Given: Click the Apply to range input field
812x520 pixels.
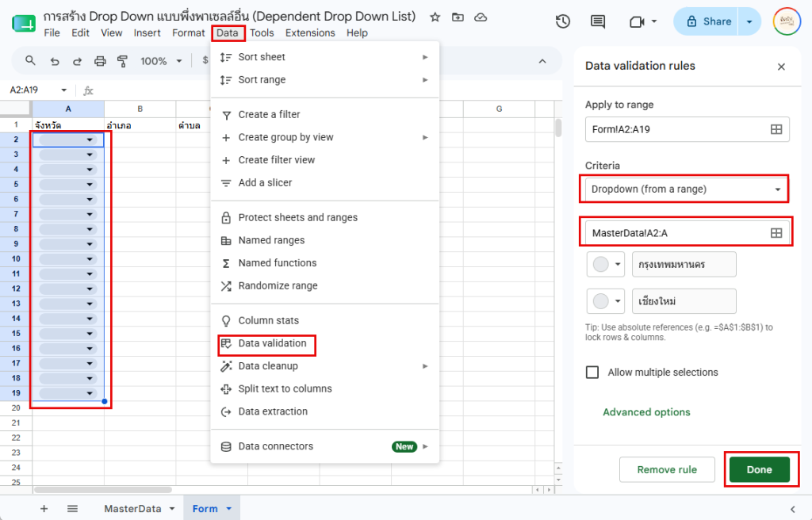Looking at the screenshot, I should click(687, 129).
